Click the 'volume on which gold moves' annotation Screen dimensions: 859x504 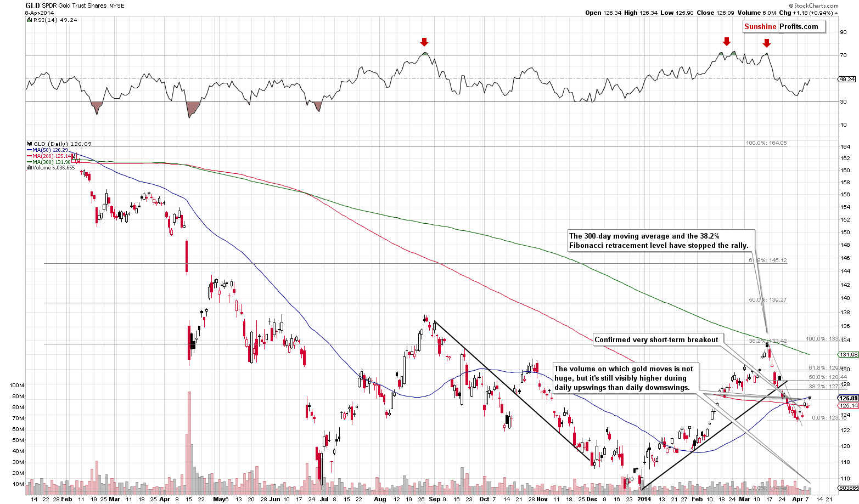click(625, 378)
